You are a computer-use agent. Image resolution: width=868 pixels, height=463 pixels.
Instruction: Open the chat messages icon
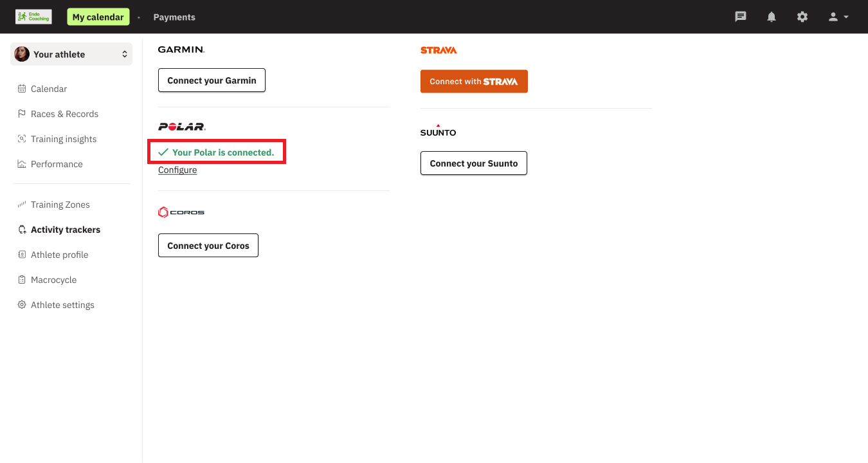coord(741,17)
